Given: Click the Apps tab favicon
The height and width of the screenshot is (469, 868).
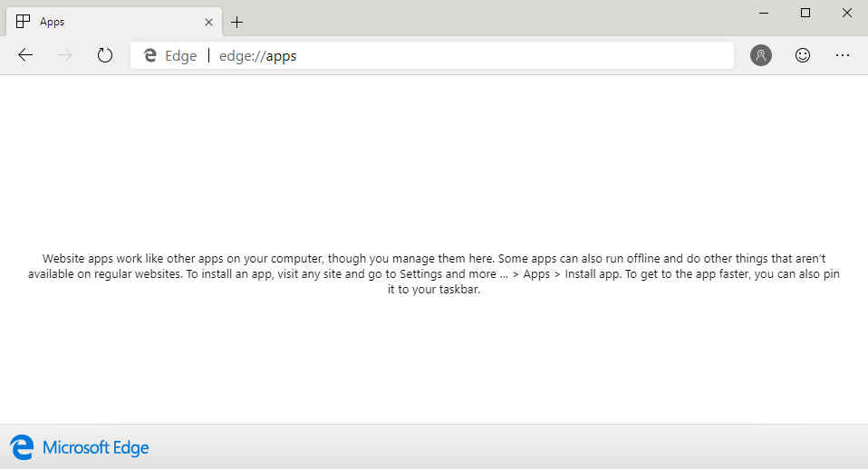Looking at the screenshot, I should 24,22.
